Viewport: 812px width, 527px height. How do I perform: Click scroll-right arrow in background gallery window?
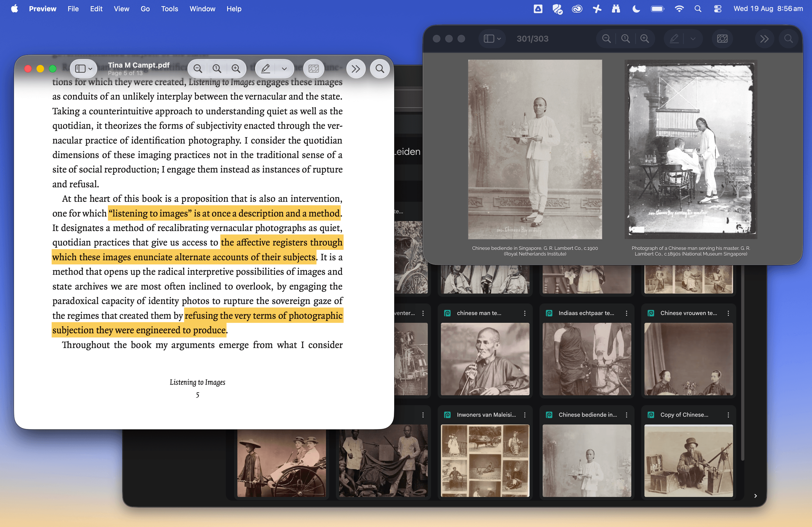tap(755, 496)
